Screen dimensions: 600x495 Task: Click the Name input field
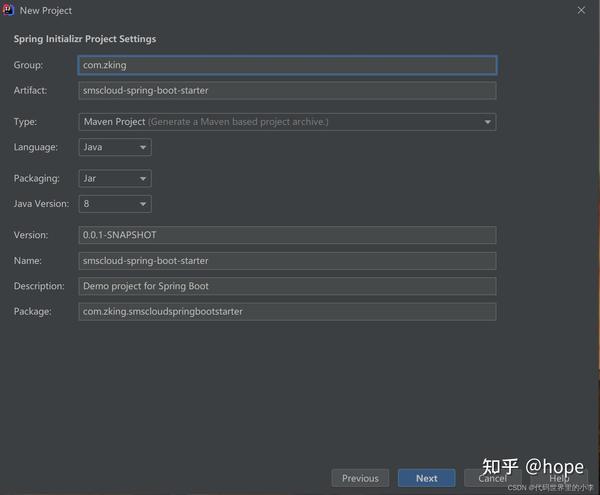coord(287,261)
